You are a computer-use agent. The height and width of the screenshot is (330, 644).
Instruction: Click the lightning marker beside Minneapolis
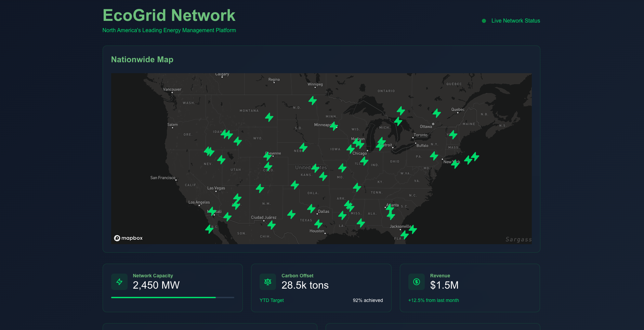tap(334, 126)
